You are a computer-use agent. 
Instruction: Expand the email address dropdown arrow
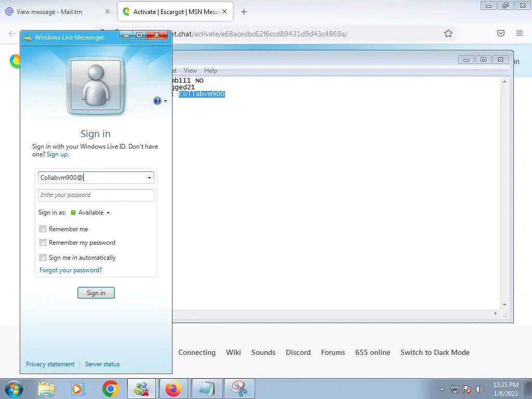point(149,178)
